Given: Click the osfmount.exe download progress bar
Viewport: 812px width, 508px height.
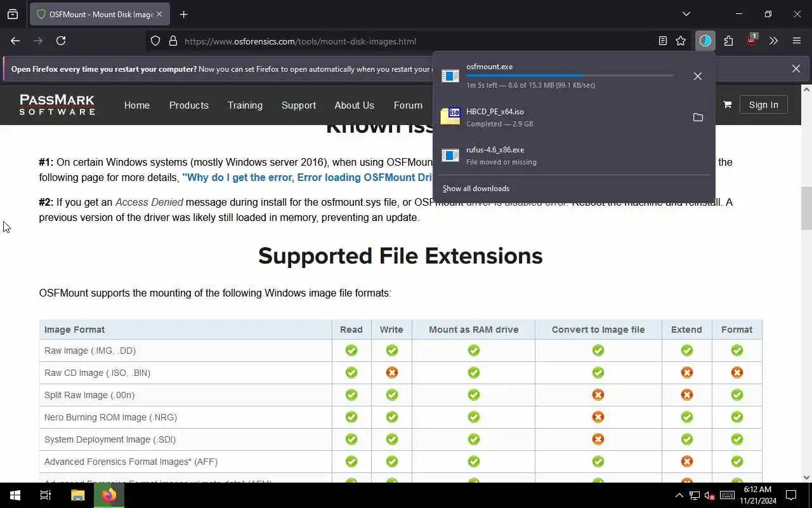Looking at the screenshot, I should pos(570,76).
